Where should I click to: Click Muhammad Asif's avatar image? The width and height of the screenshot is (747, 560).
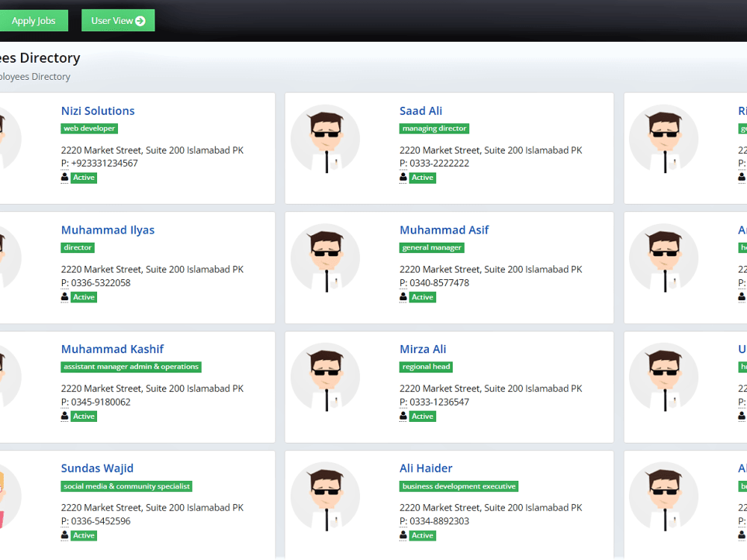(326, 258)
